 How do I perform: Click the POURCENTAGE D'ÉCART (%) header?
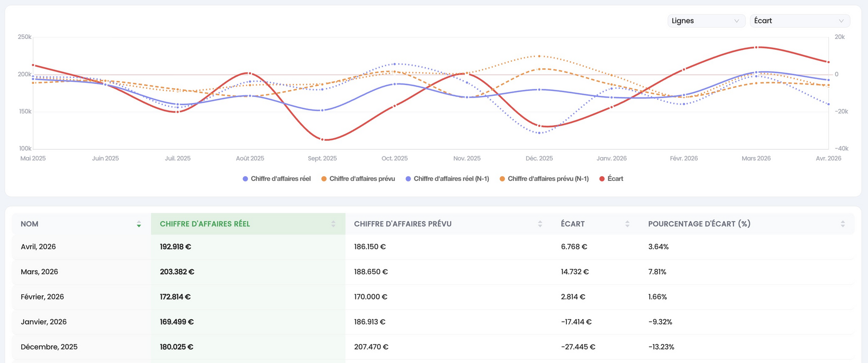point(699,224)
